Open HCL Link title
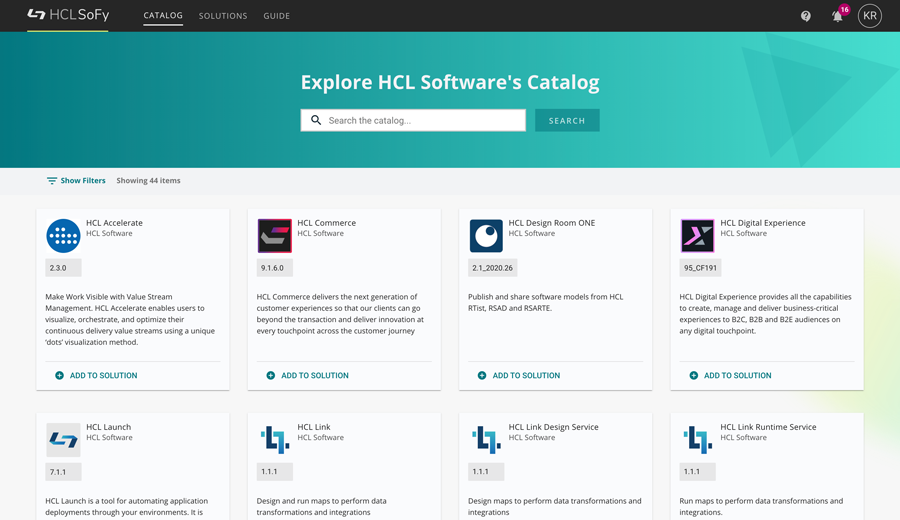Screen dimensions: 900x520 pyautogui.click(x=314, y=427)
